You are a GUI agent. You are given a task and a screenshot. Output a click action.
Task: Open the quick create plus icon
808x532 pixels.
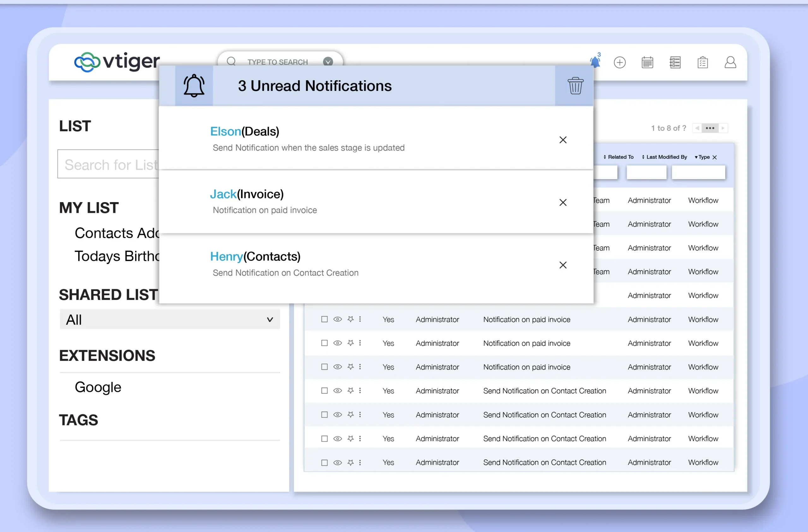tap(620, 63)
